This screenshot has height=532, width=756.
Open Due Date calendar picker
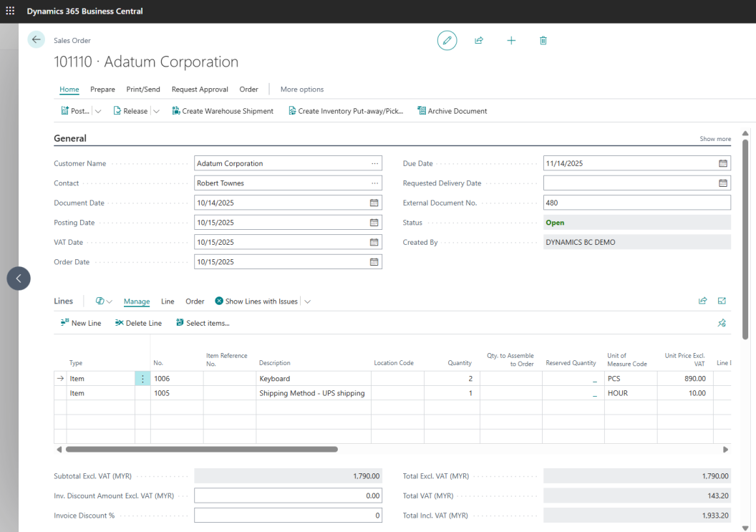[723, 163]
